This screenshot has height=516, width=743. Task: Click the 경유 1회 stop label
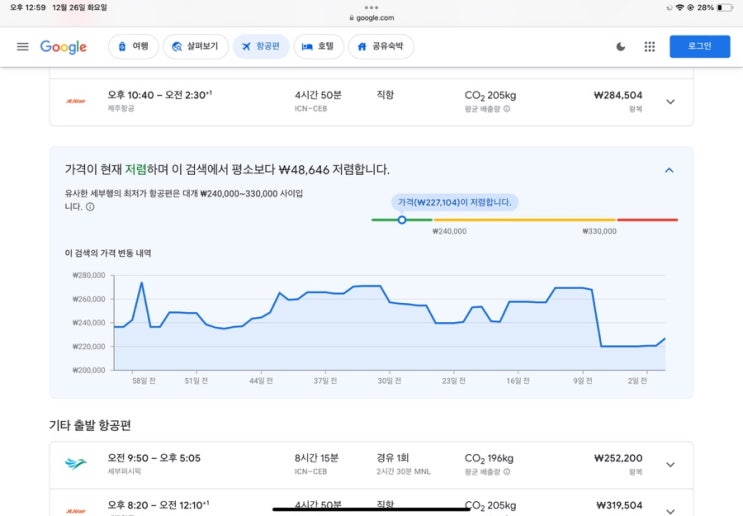coord(392,458)
